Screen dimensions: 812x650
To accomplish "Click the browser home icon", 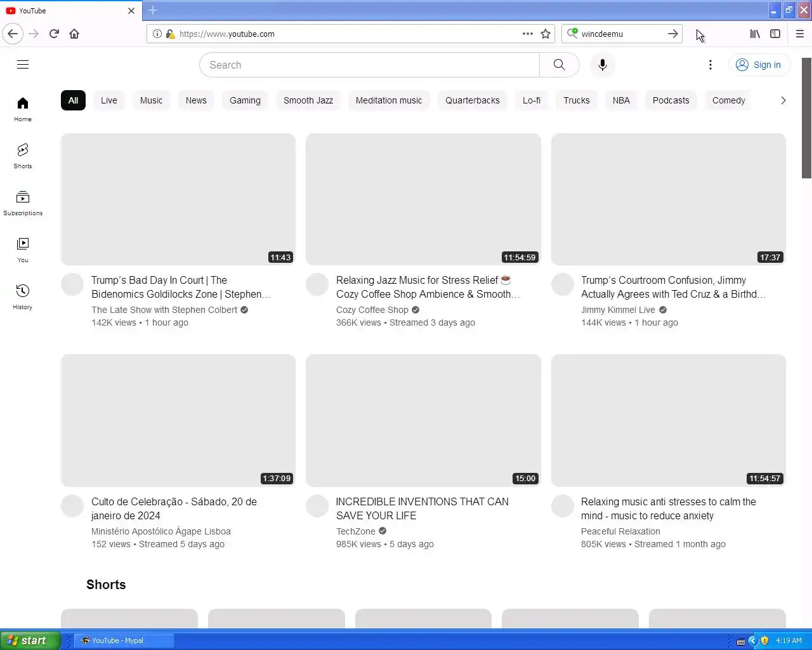I will tap(74, 34).
